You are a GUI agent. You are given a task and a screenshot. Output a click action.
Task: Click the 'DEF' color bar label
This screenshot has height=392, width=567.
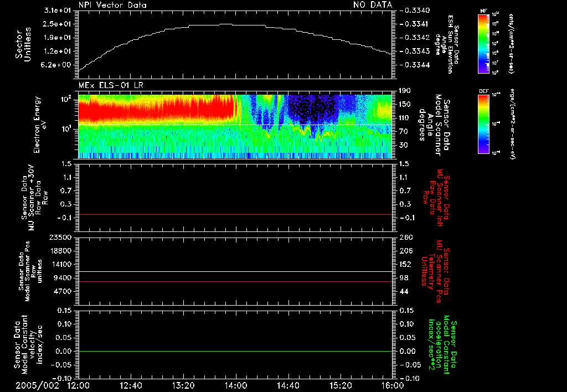pos(484,91)
